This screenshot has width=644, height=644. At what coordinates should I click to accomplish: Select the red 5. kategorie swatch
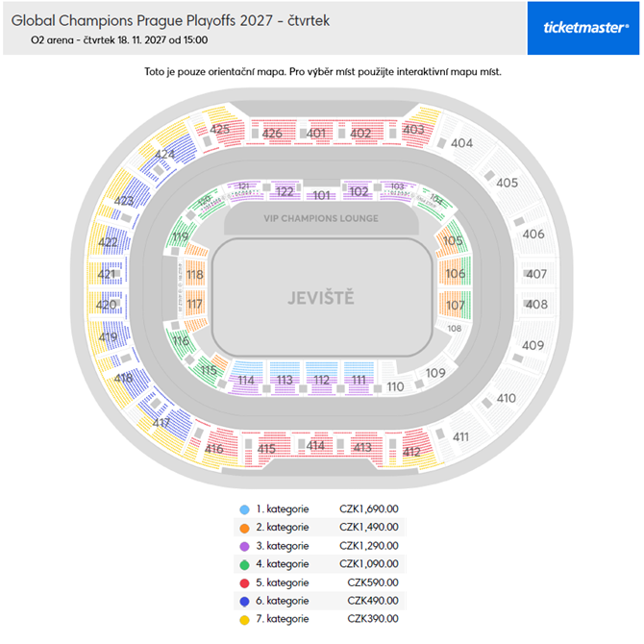click(x=244, y=582)
